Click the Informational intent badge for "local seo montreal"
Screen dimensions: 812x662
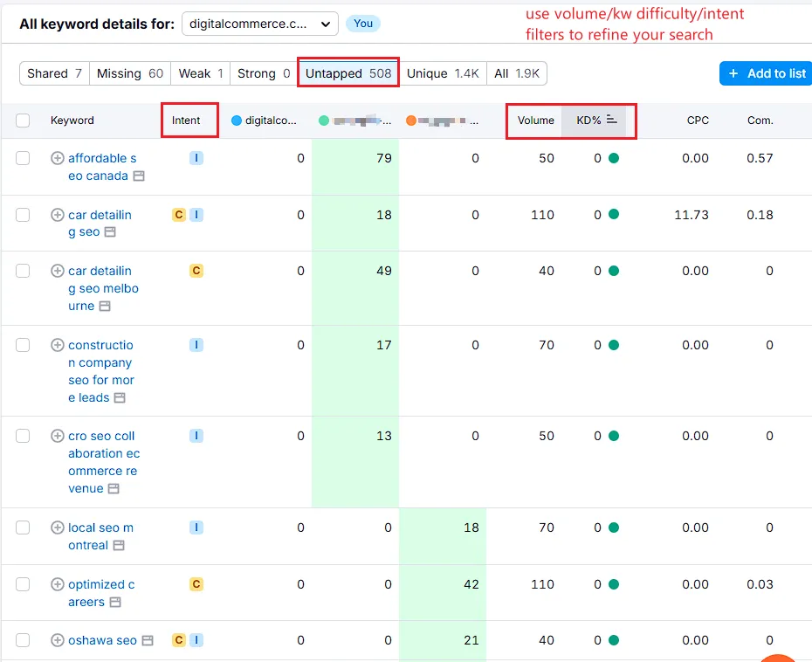(196, 528)
